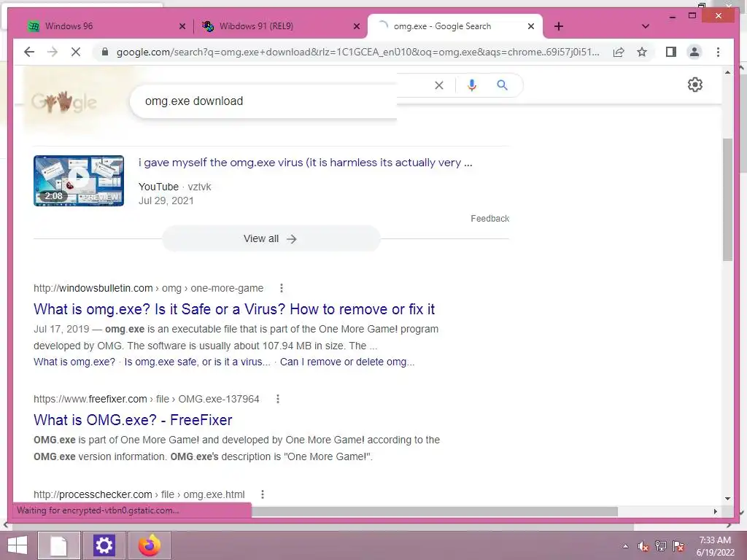This screenshot has width=747, height=560.
Task: Clear the Google search box
Action: pyautogui.click(x=439, y=85)
